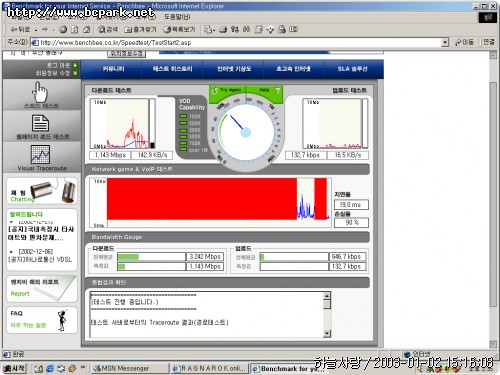Open the Chatting tin-can phone banner
The image size is (500, 375).
(x=42, y=191)
